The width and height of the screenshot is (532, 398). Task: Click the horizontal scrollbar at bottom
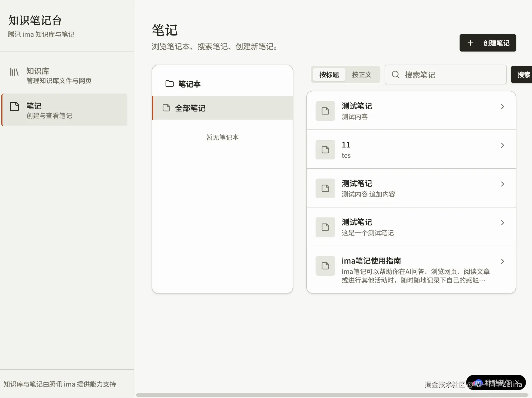332,395
